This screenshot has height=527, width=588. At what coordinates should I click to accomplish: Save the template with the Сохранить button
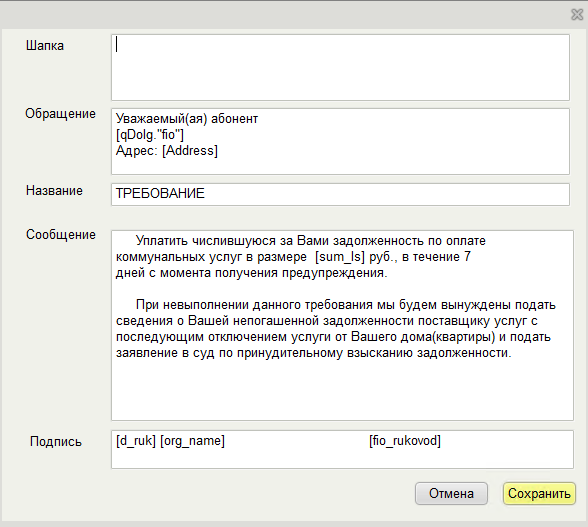click(539, 494)
